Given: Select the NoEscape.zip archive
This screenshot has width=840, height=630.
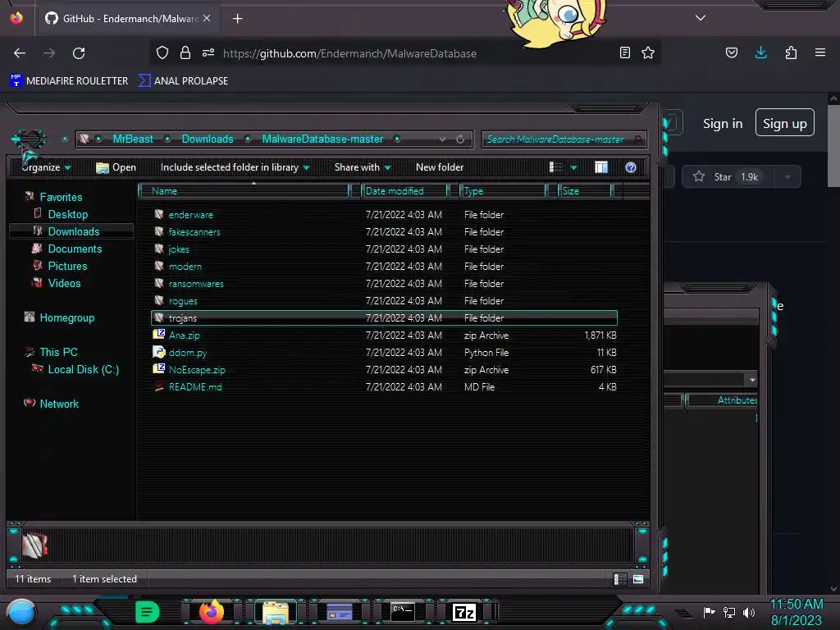Looking at the screenshot, I should click(x=384, y=369).
